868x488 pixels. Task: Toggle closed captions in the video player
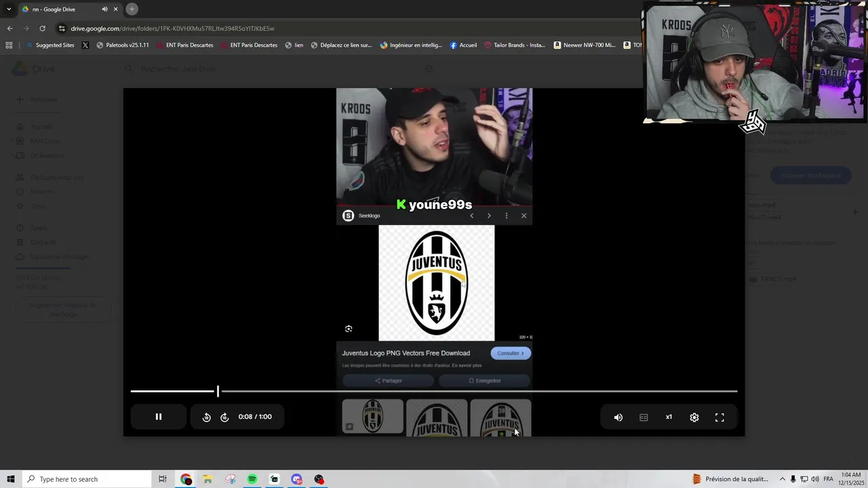pyautogui.click(x=644, y=418)
